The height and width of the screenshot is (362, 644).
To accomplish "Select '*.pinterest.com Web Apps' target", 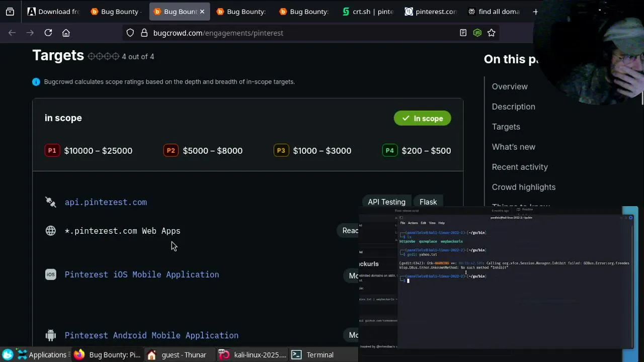I will click(122, 231).
